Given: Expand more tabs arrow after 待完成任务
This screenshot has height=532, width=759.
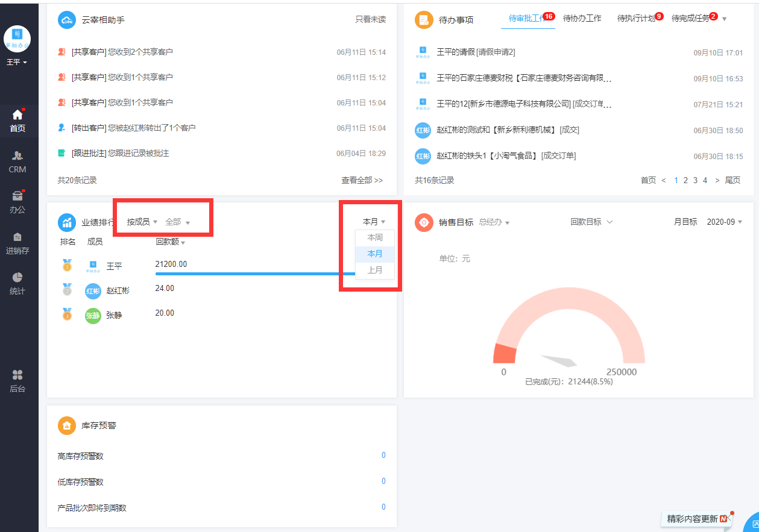Looking at the screenshot, I should coord(724,19).
